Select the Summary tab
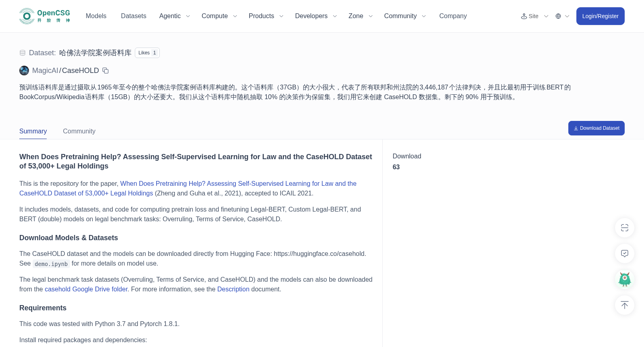The width and height of the screenshot is (644, 347). pyautogui.click(x=33, y=131)
